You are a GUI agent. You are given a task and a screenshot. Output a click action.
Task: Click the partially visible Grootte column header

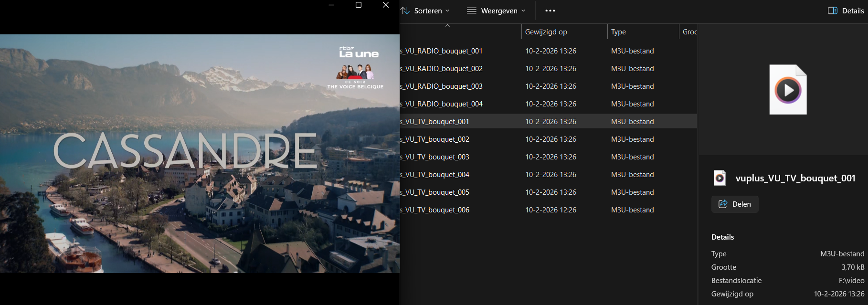point(689,32)
